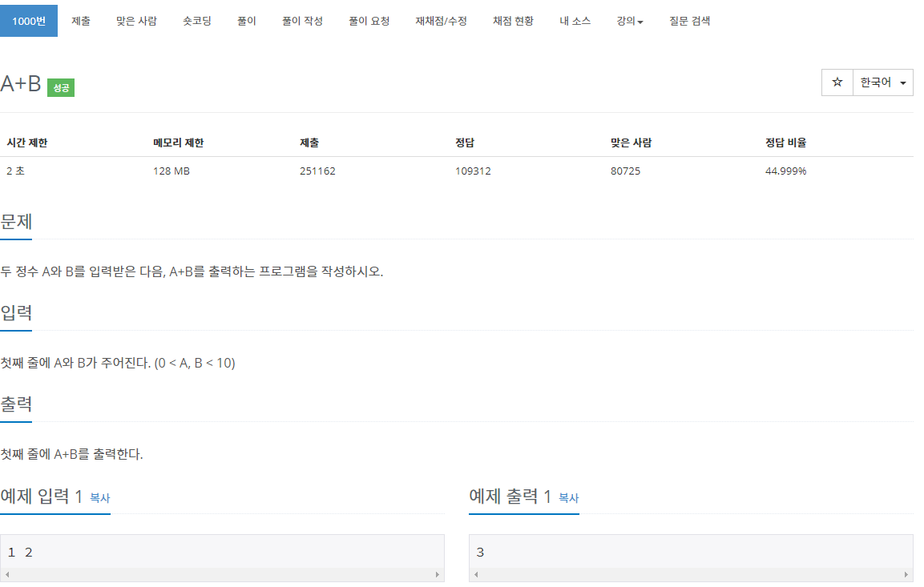Click the 문제 section heading
The height and width of the screenshot is (587, 924).
tap(16, 222)
